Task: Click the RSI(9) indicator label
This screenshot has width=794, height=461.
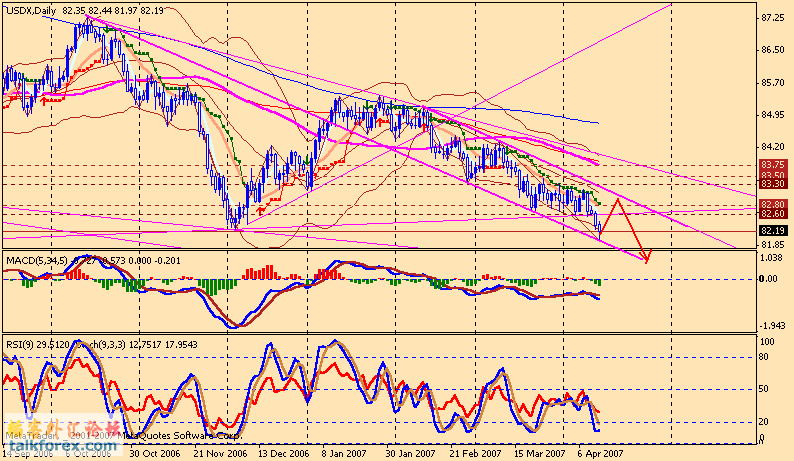Action: [20, 344]
